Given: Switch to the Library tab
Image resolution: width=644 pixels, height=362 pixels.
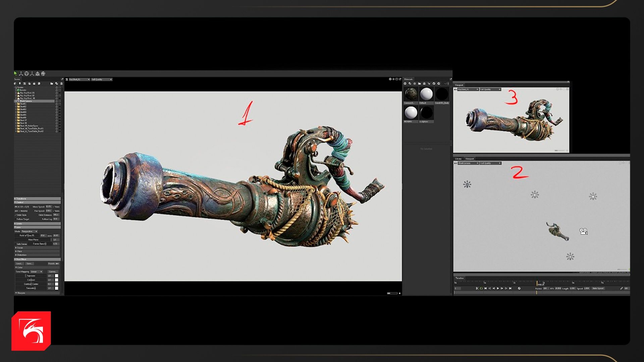Looking at the screenshot, I should (458, 159).
